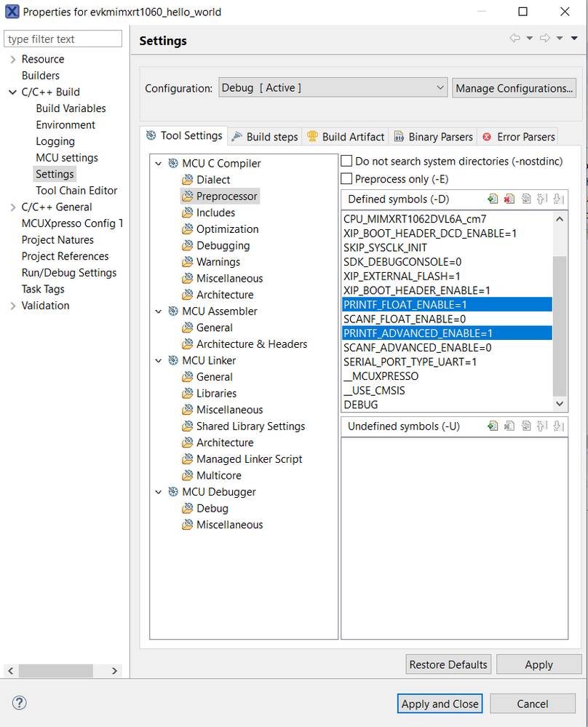The image size is (588, 727).
Task: Select the Tool Settings tab
Action: click(184, 135)
